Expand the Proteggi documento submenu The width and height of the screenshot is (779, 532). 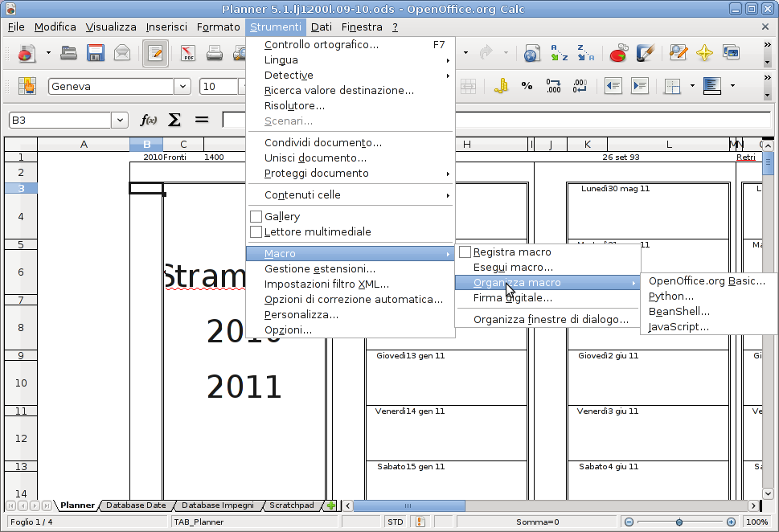pos(351,174)
